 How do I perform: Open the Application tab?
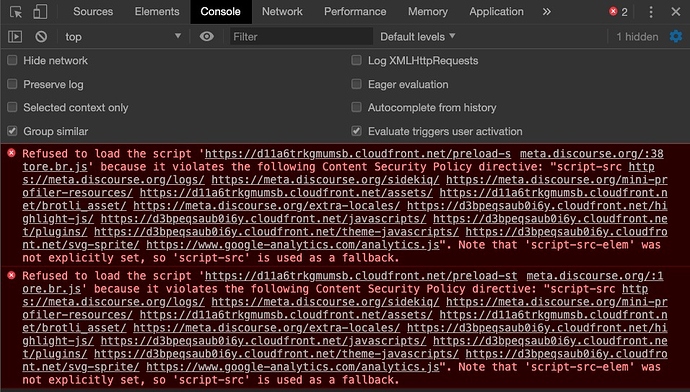coord(496,11)
